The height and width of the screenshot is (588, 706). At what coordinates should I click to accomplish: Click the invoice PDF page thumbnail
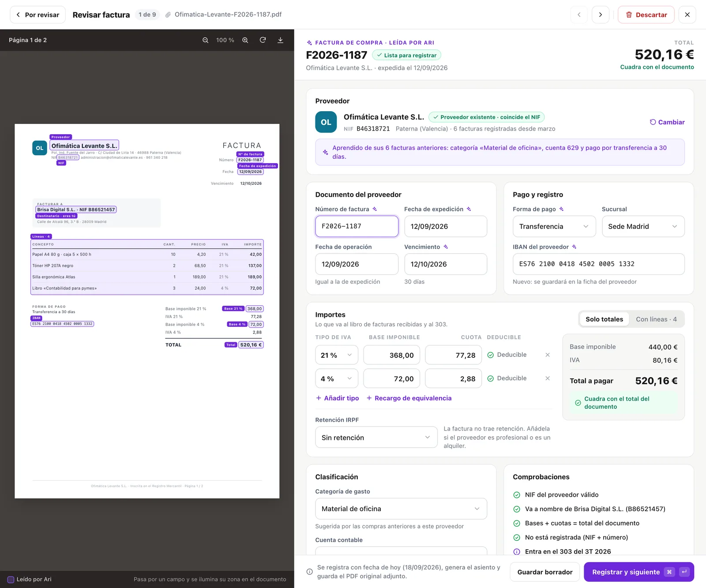click(x=147, y=311)
